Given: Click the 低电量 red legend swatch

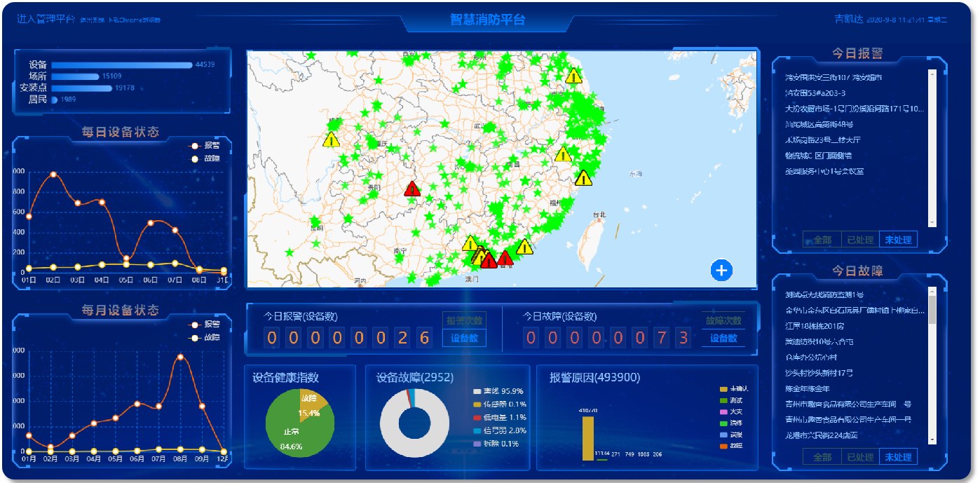Looking at the screenshot, I should (x=477, y=417).
